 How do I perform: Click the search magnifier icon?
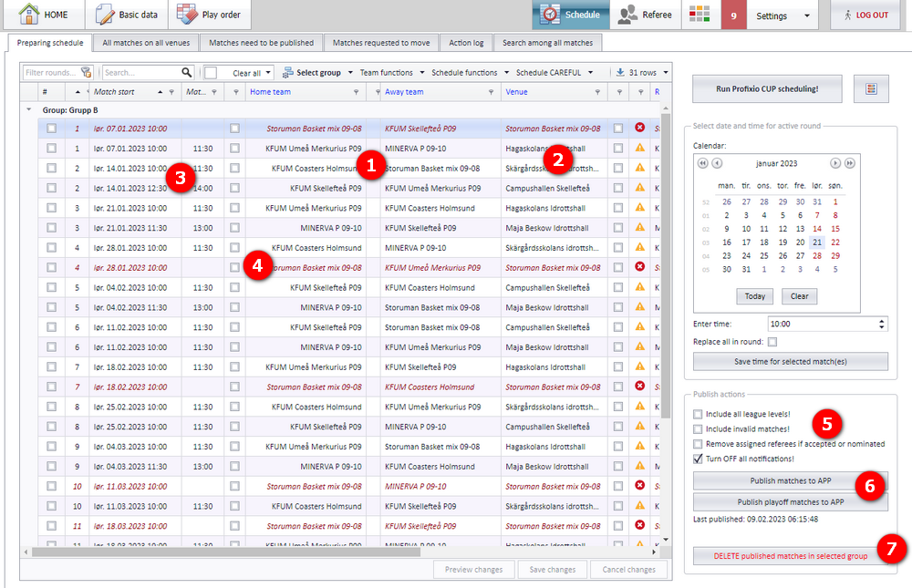point(186,72)
